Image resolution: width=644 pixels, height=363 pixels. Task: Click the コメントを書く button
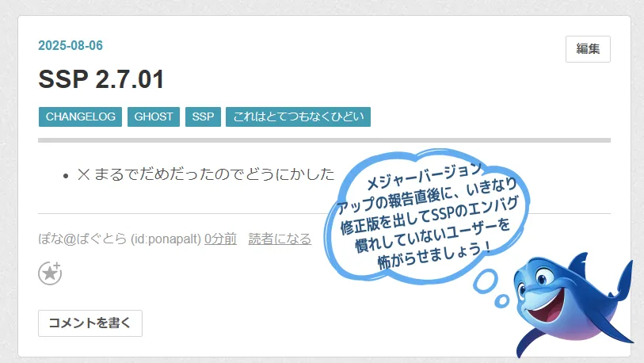(x=90, y=323)
